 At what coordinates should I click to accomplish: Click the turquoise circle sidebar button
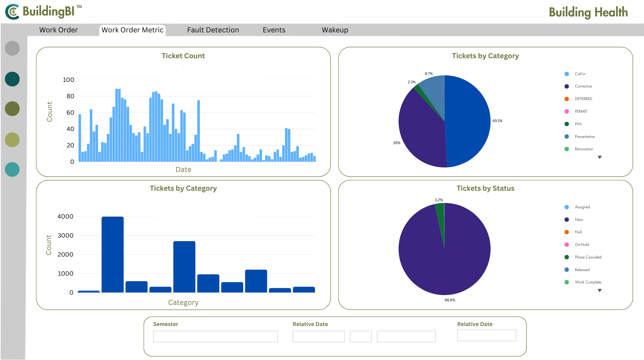[12, 170]
